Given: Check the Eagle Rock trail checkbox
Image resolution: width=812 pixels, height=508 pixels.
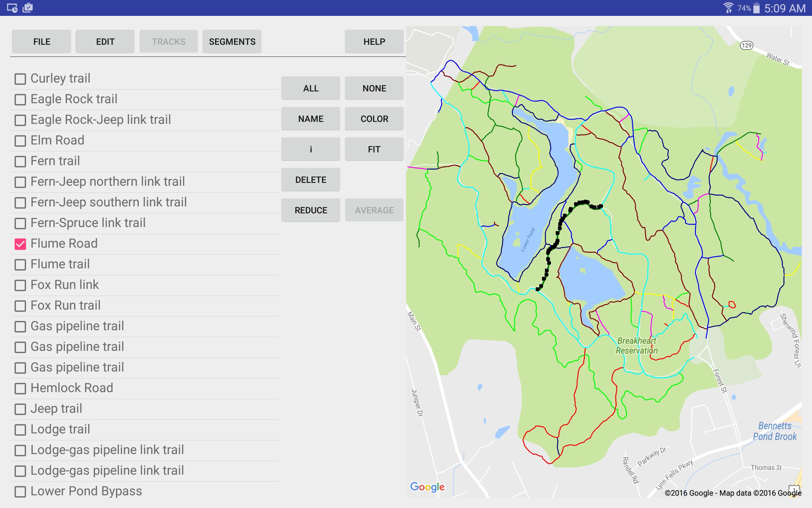Looking at the screenshot, I should (x=20, y=99).
